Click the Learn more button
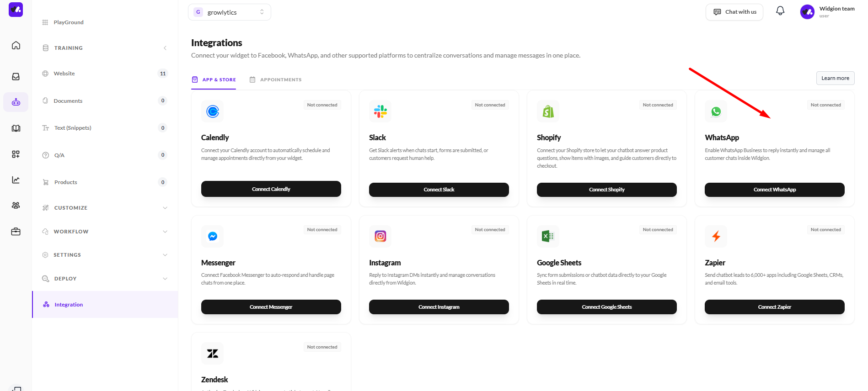The width and height of the screenshot is (868, 391). pyautogui.click(x=835, y=78)
